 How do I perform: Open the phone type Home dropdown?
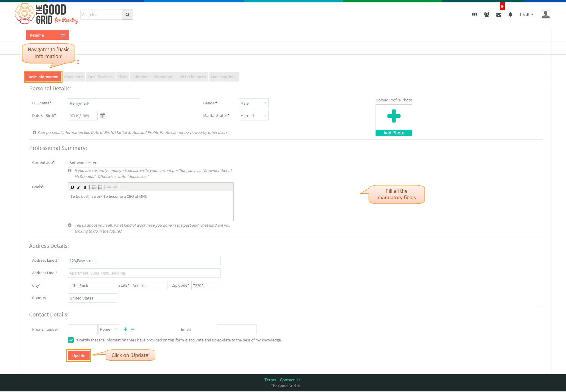109,329
